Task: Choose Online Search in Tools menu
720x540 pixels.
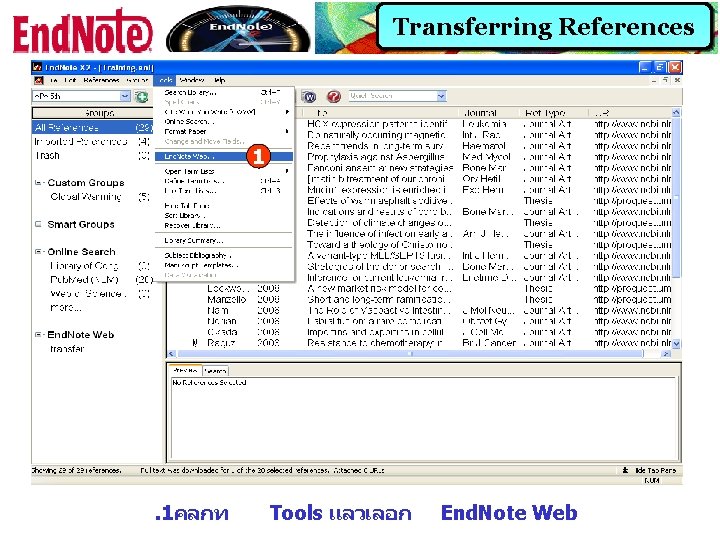Action: click(x=224, y=122)
